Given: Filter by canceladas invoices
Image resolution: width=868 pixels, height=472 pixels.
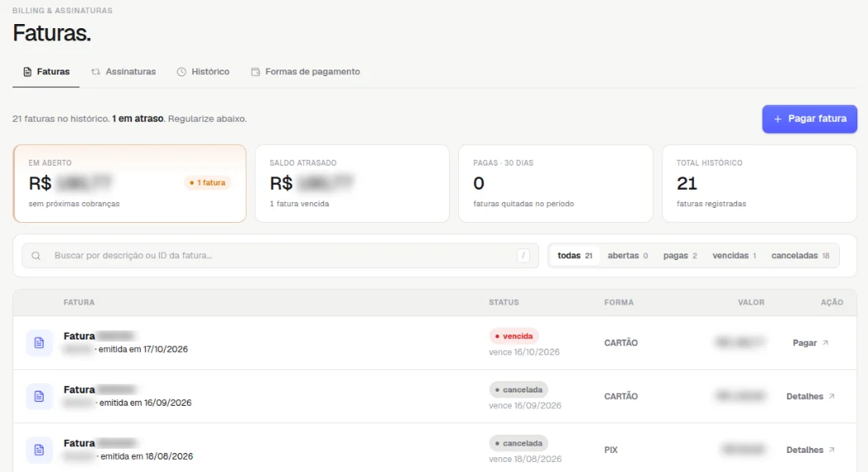Looking at the screenshot, I should pos(800,256).
